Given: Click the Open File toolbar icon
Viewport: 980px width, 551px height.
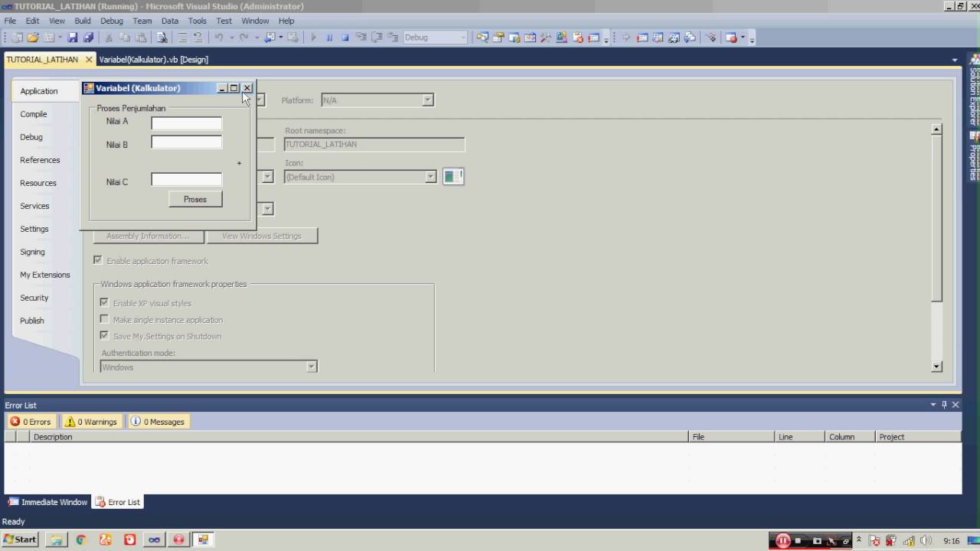Looking at the screenshot, I should pyautogui.click(x=33, y=37).
